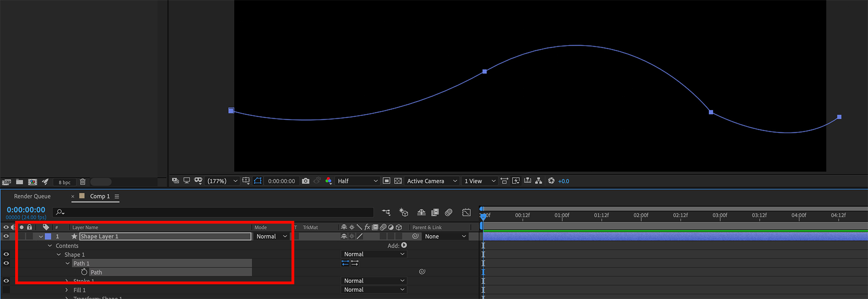Collapse the Contents group
This screenshot has height=299, width=868.
(x=50, y=246)
